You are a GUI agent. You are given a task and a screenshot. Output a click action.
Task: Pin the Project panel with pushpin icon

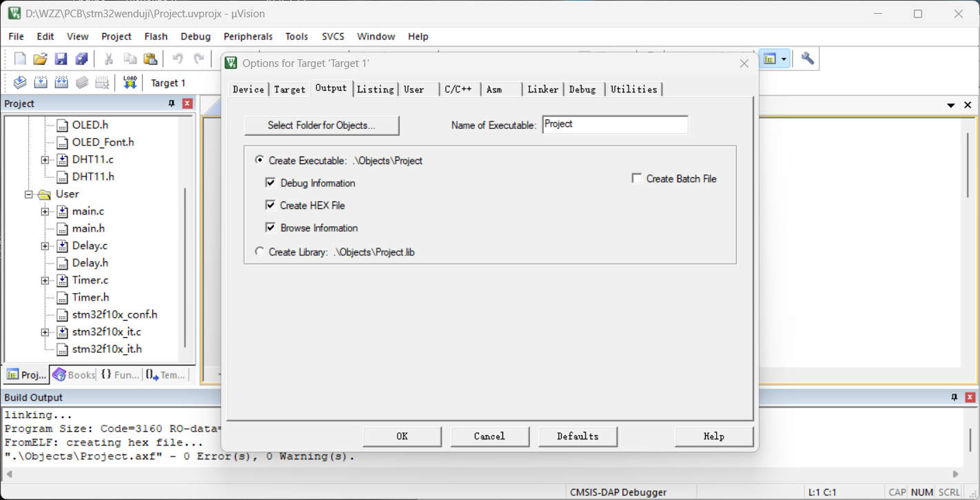click(x=172, y=103)
